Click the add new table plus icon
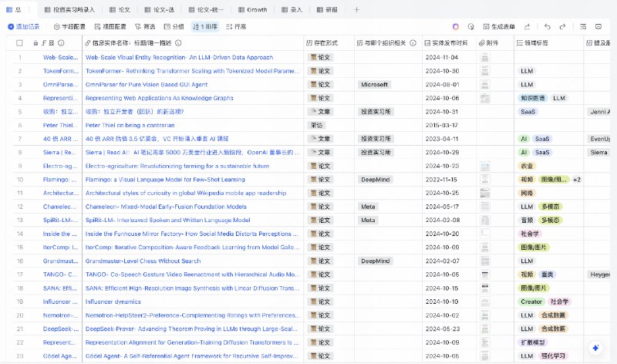This screenshot has height=364, width=617. (356, 9)
